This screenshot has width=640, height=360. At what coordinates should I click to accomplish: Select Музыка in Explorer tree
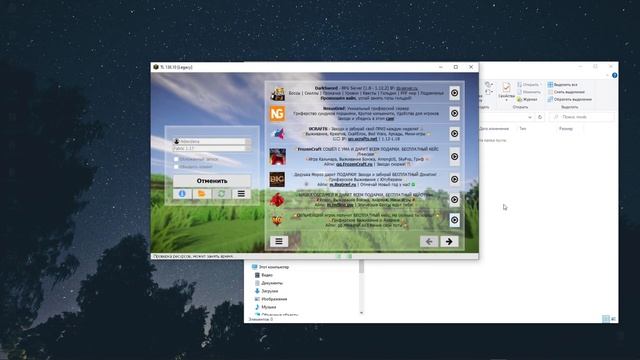(x=265, y=307)
